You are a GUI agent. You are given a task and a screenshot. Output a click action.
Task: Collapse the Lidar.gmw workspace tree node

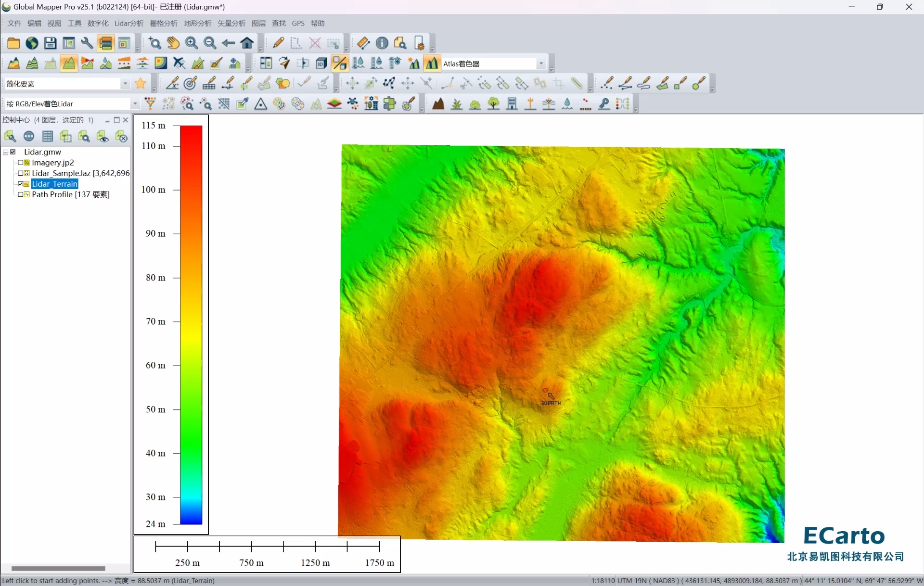(5, 152)
